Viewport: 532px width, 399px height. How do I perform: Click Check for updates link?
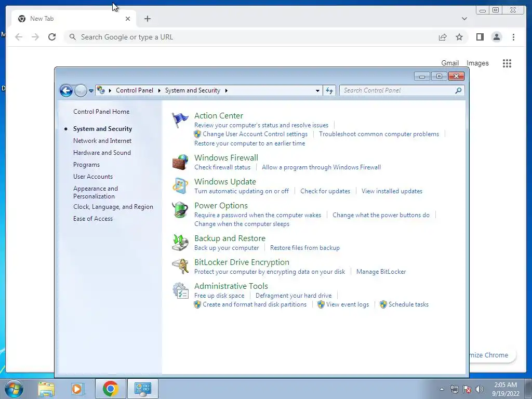click(x=325, y=191)
